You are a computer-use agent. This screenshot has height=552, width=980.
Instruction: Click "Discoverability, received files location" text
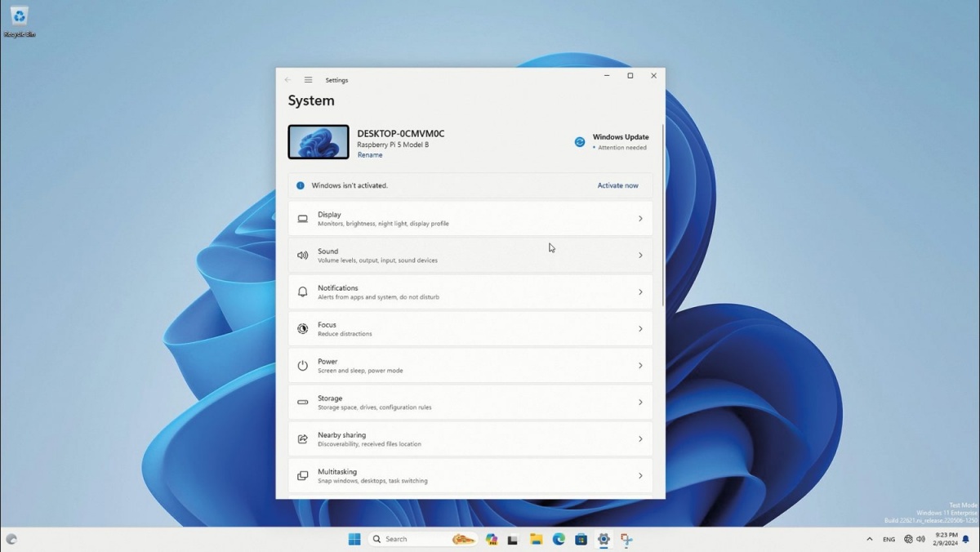click(x=369, y=444)
